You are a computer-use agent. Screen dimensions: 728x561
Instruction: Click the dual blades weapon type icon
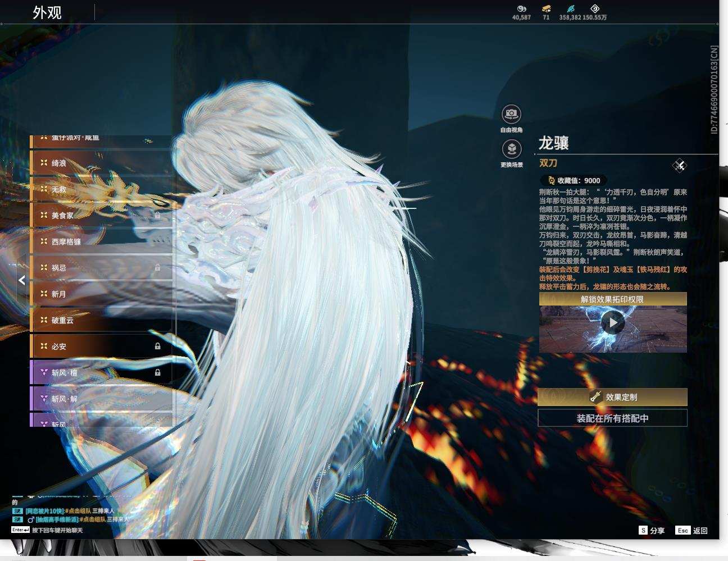tap(680, 165)
